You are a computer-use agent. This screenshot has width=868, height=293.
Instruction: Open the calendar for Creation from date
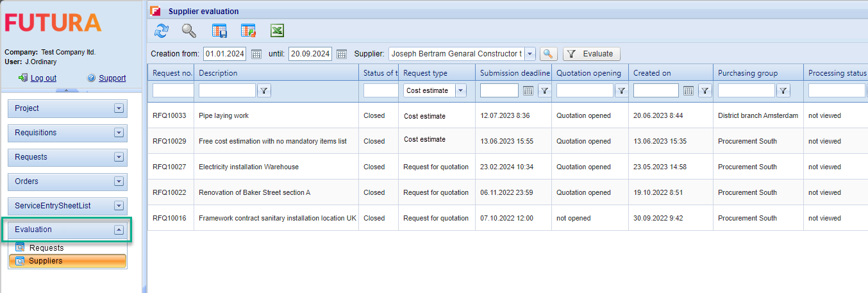256,54
